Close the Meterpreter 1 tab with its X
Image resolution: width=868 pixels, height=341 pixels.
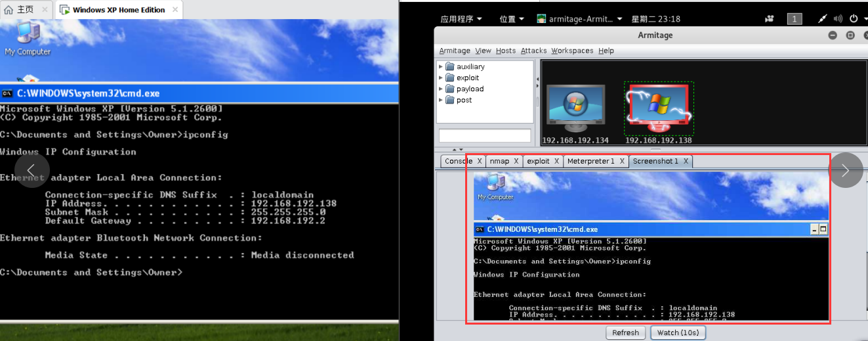point(622,161)
